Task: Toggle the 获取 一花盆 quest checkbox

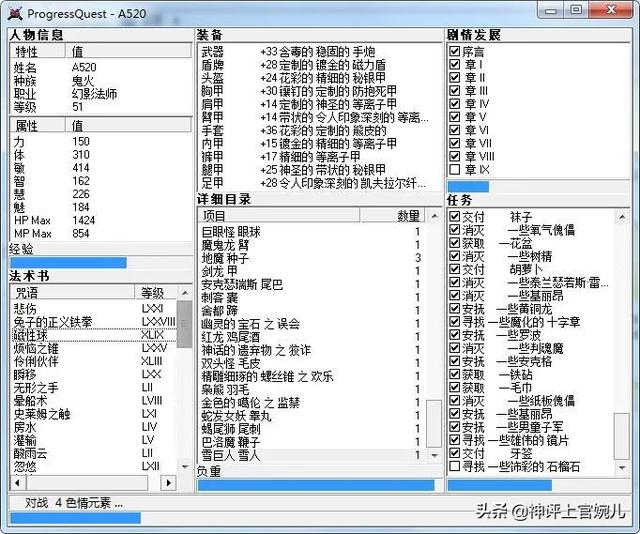Action: pyautogui.click(x=454, y=243)
